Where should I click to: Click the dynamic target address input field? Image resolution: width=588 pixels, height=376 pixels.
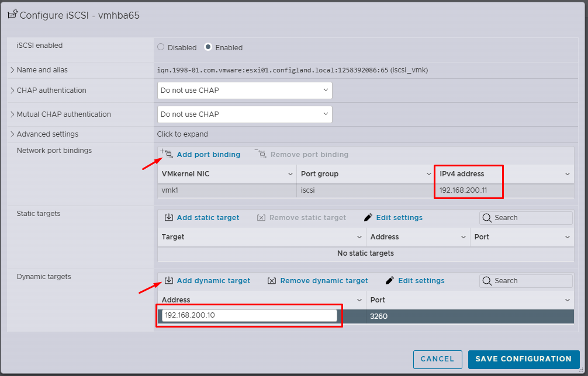[249, 315]
